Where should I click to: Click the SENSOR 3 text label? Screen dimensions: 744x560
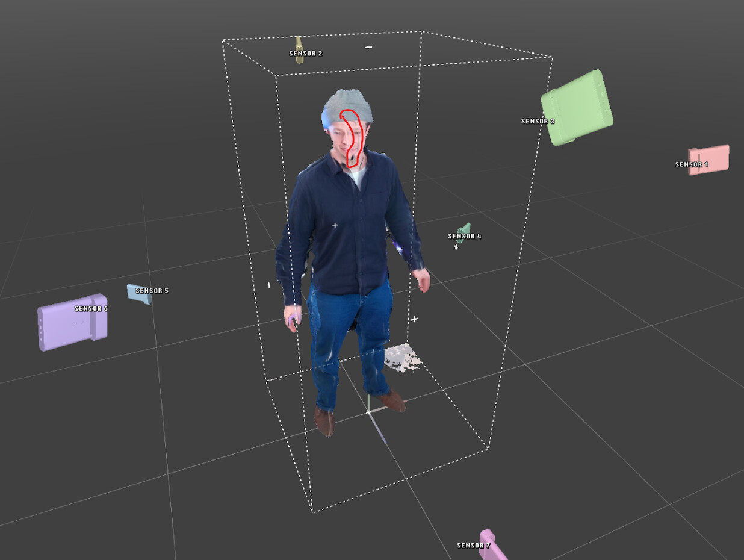point(538,122)
